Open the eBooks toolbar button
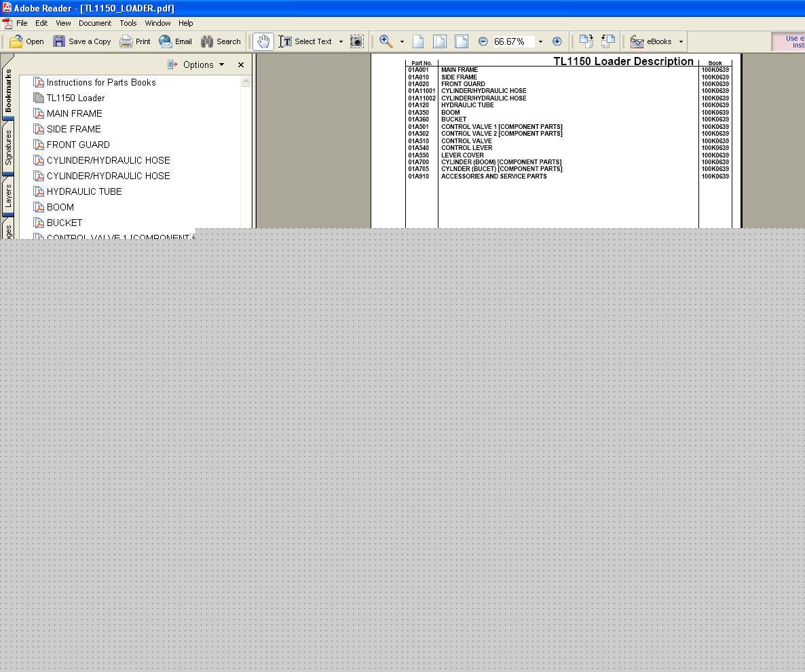 point(651,41)
